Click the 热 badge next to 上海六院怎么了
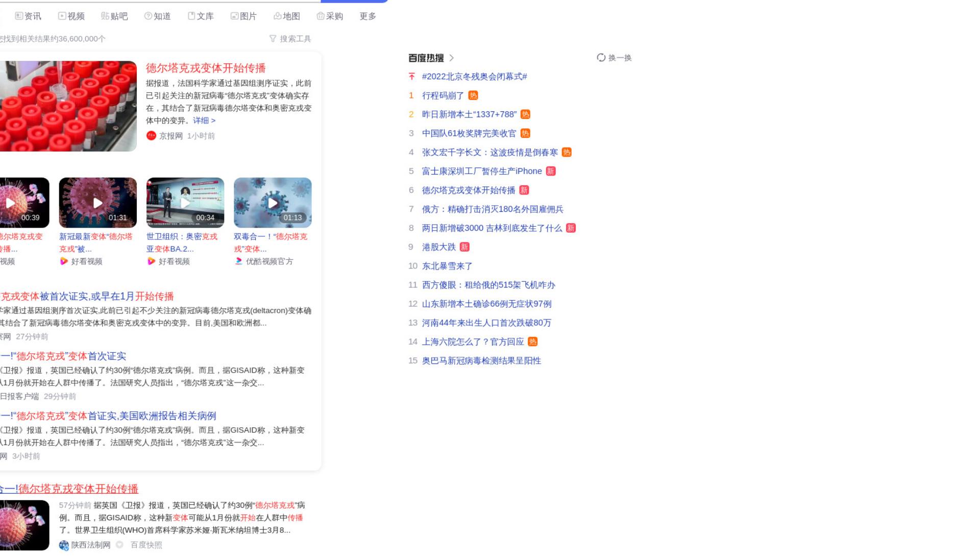Image resolution: width=980 pixels, height=560 pixels. (x=532, y=341)
